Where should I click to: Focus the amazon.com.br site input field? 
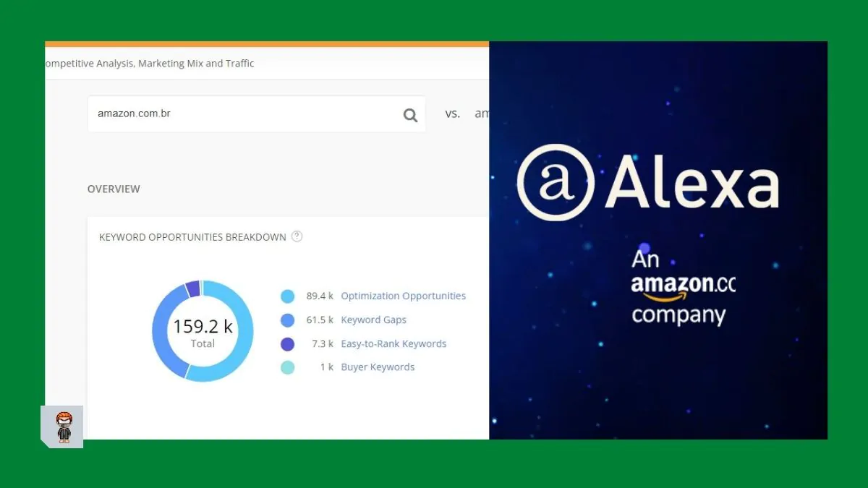pos(257,114)
